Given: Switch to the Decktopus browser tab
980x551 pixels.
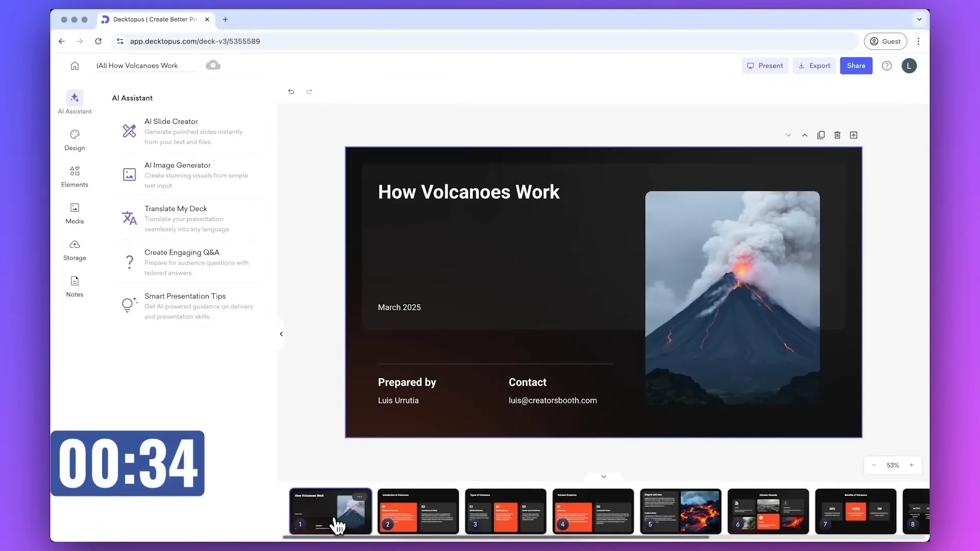Looking at the screenshot, I should pos(155,19).
